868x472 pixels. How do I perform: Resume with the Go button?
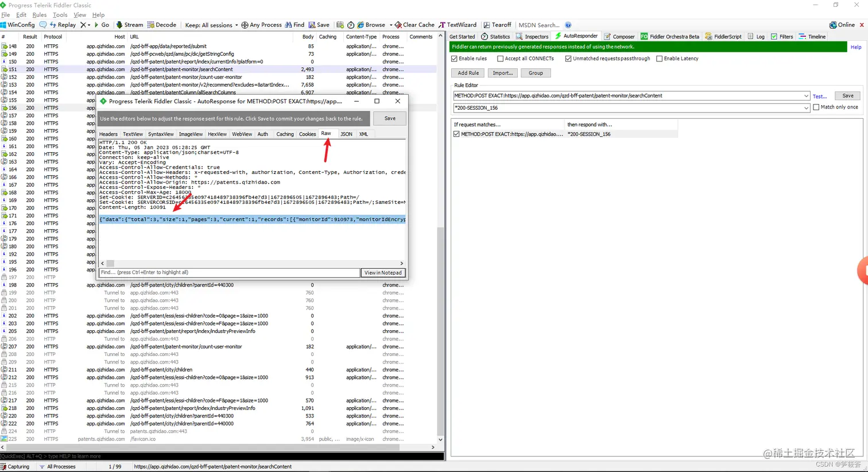[x=102, y=25]
